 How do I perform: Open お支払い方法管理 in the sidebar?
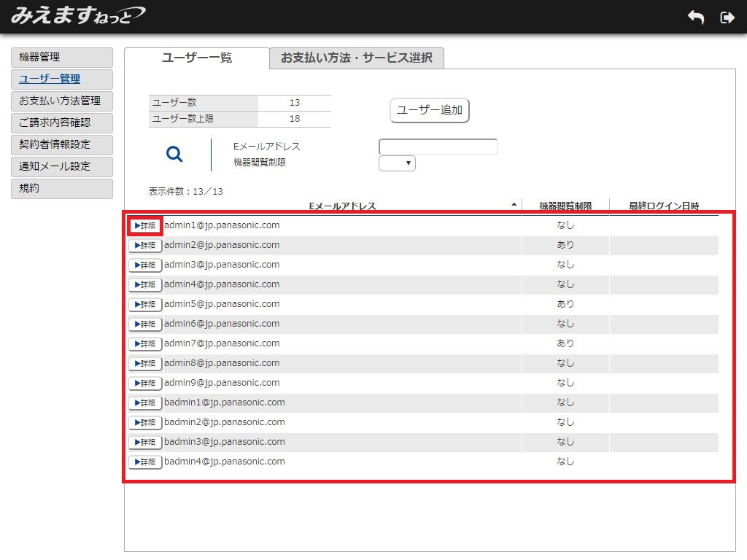pyautogui.click(x=62, y=101)
